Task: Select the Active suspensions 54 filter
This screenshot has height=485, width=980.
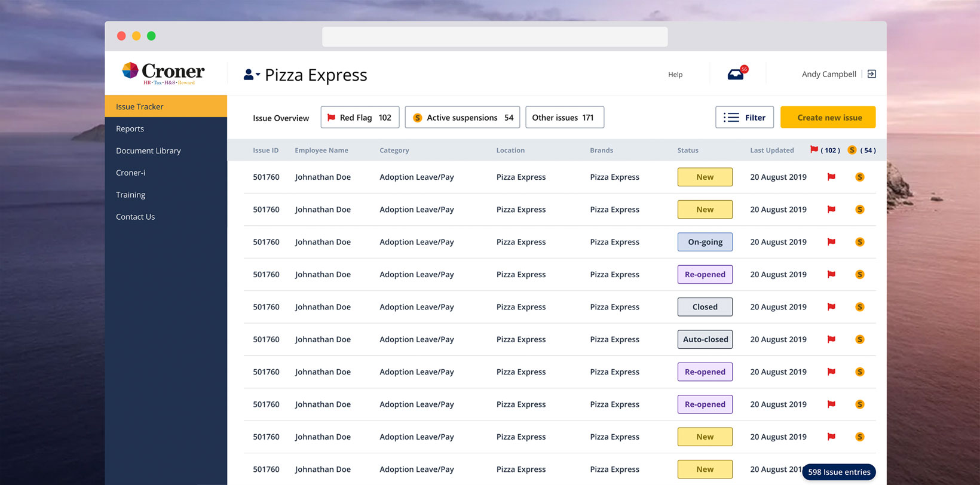Action: point(463,117)
